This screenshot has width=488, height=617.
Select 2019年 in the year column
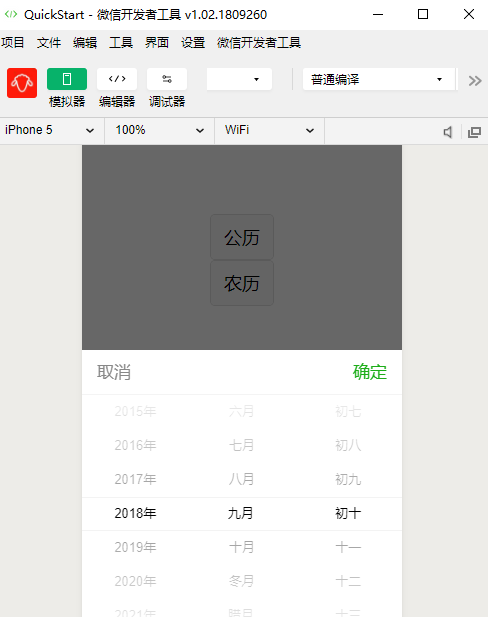[135, 547]
